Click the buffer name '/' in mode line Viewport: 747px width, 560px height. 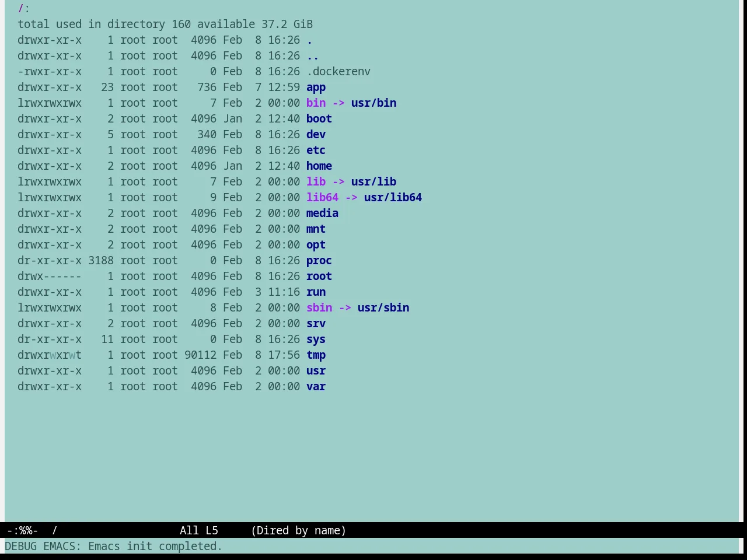pos(55,530)
